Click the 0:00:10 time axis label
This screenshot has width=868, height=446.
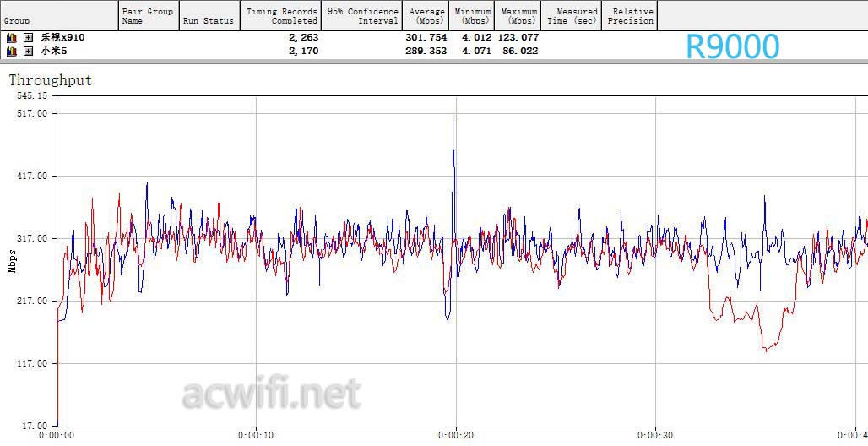click(256, 436)
